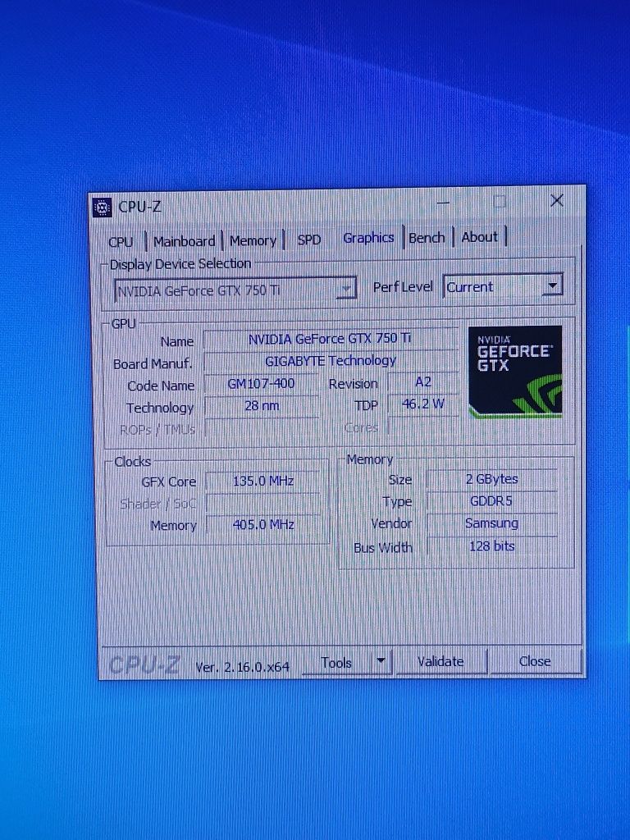Close CPU-Z with the title bar X
This screenshot has width=630, height=840.
click(x=557, y=201)
